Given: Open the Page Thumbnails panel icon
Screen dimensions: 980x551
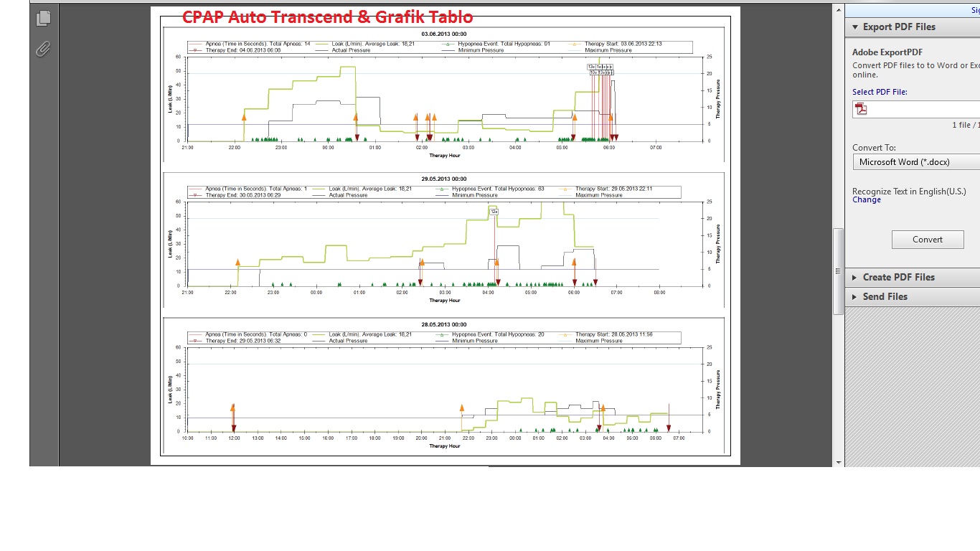Looking at the screenshot, I should pos(43,18).
